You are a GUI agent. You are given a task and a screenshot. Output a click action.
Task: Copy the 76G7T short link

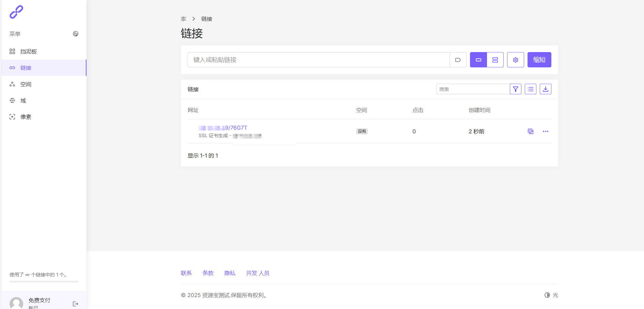[531, 131]
